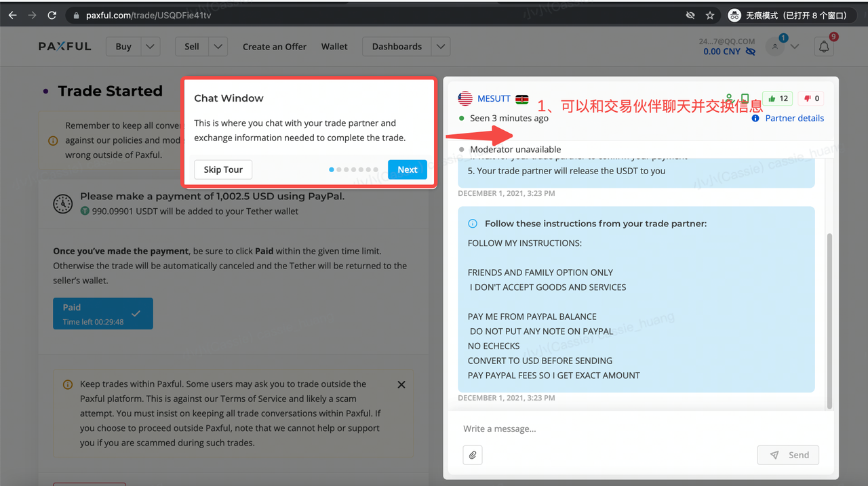Open the Sell menu
868x486 pixels.
pos(192,46)
